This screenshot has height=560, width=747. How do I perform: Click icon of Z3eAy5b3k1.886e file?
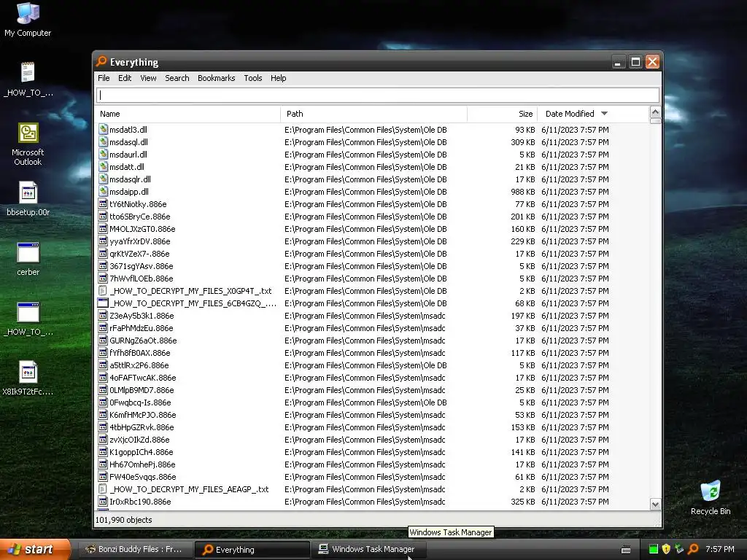click(103, 315)
